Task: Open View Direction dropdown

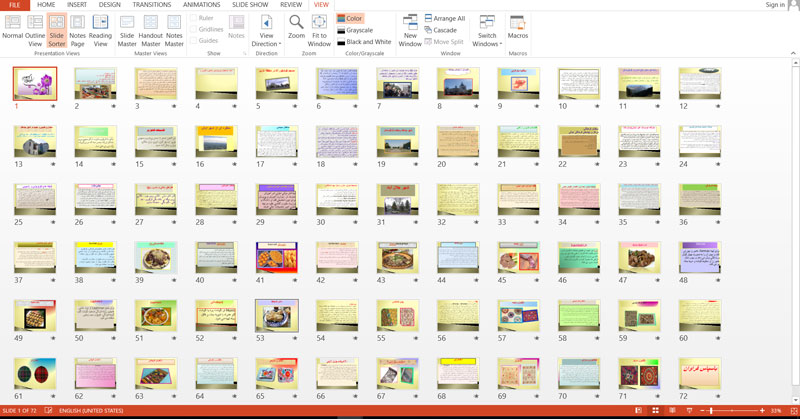Action: [266, 31]
